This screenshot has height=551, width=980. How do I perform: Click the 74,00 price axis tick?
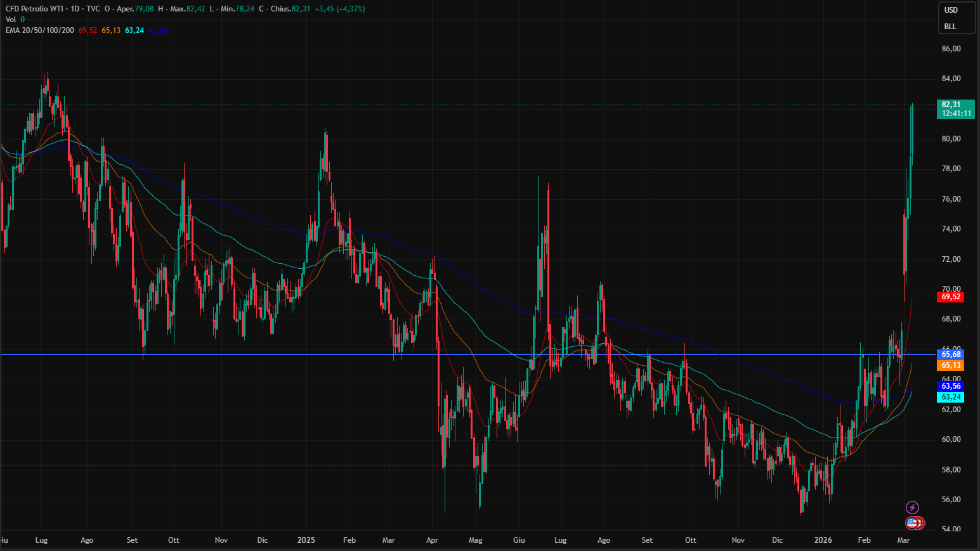[x=951, y=229]
